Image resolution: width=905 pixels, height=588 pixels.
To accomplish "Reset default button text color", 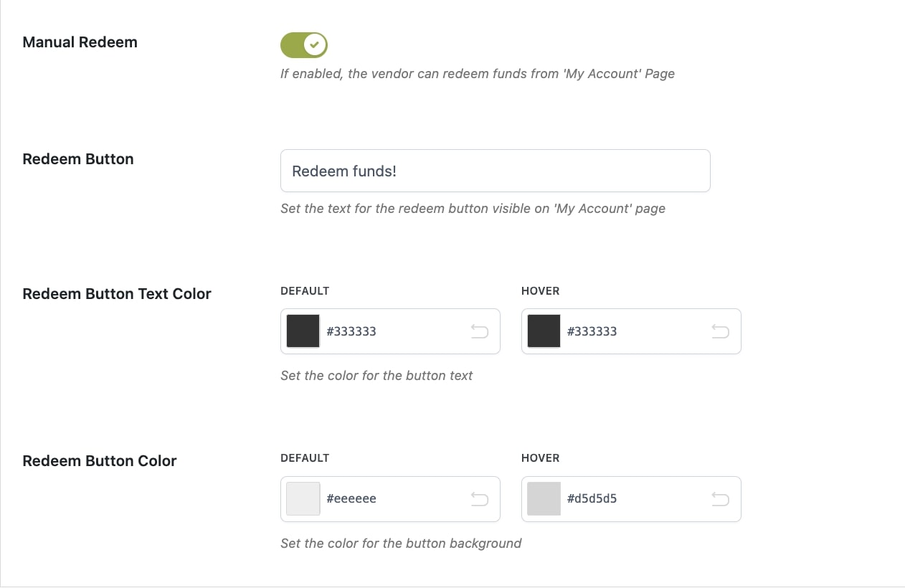I will (x=479, y=331).
